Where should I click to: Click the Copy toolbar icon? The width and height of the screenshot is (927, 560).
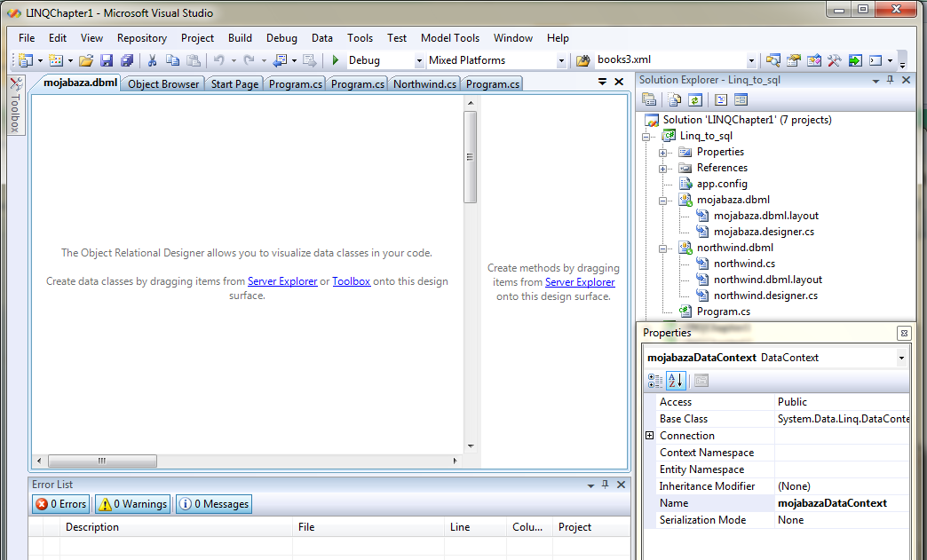tap(172, 60)
